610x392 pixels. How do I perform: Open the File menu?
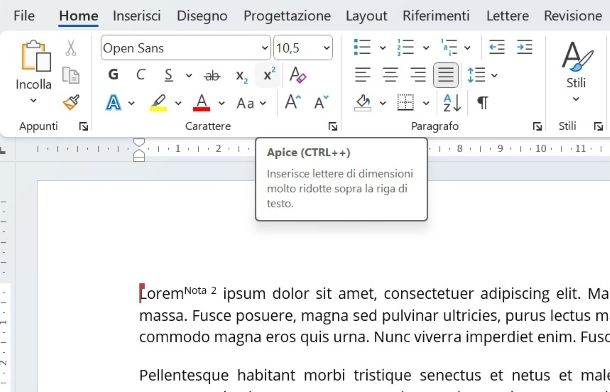pyautogui.click(x=24, y=16)
